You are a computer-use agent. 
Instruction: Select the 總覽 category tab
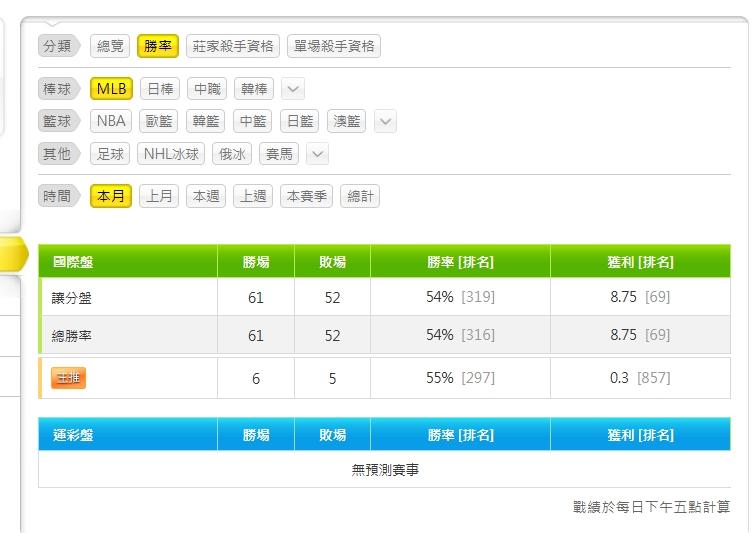(x=110, y=46)
